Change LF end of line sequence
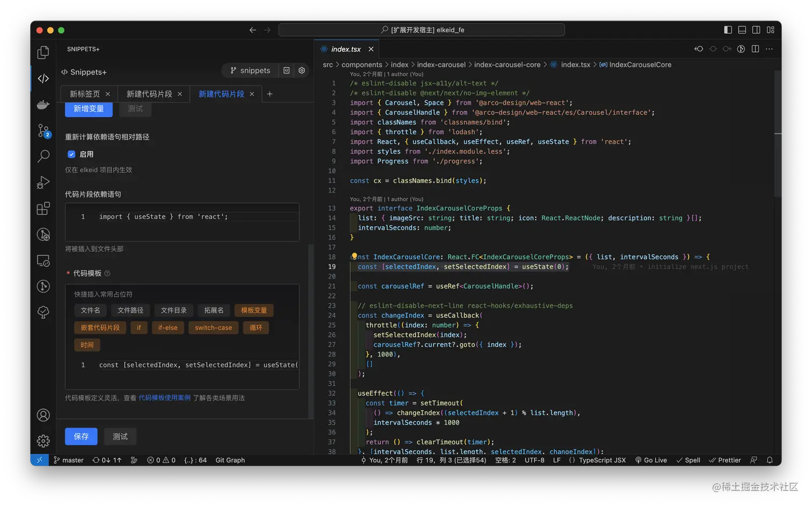812x506 pixels. (556, 460)
